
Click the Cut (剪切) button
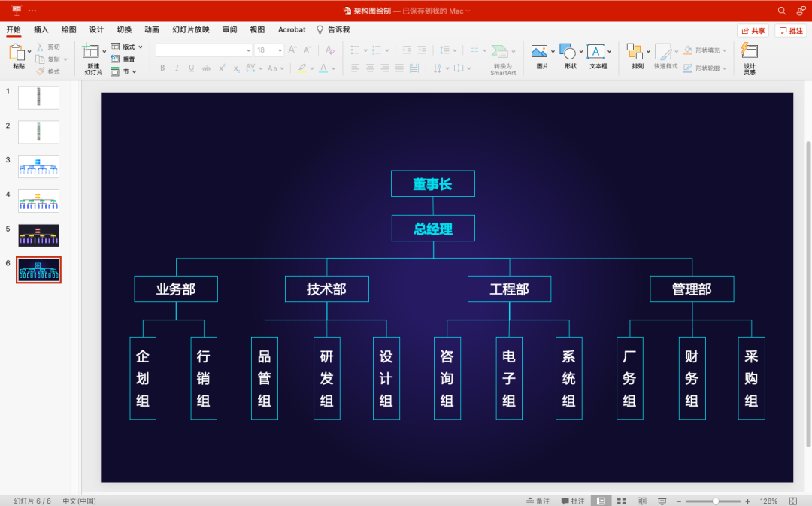tap(49, 47)
